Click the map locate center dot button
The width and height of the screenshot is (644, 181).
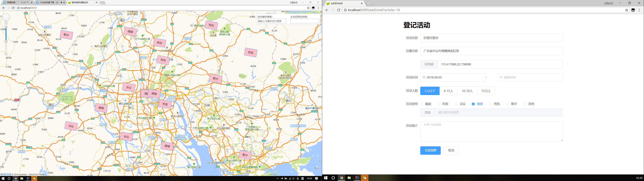click(x=6, y=23)
